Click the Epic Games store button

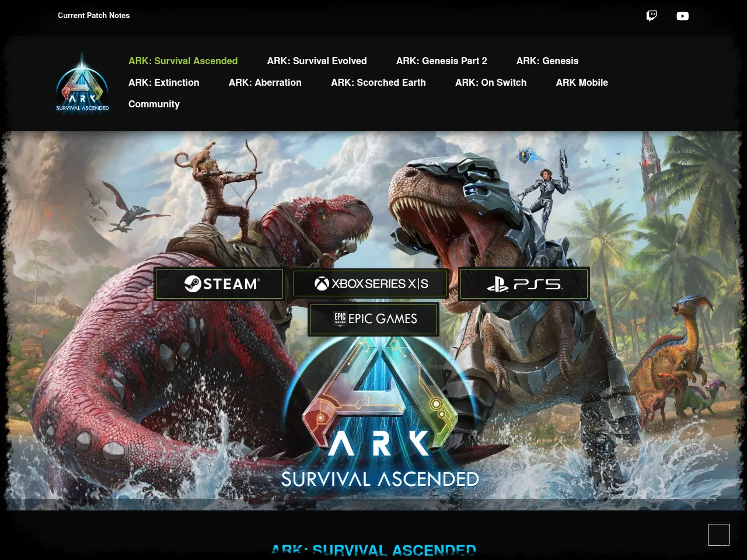(x=373, y=319)
